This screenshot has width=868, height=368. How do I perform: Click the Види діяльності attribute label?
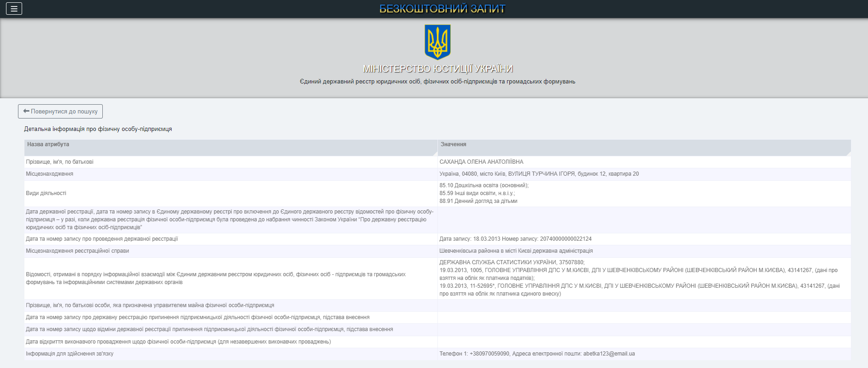46,193
